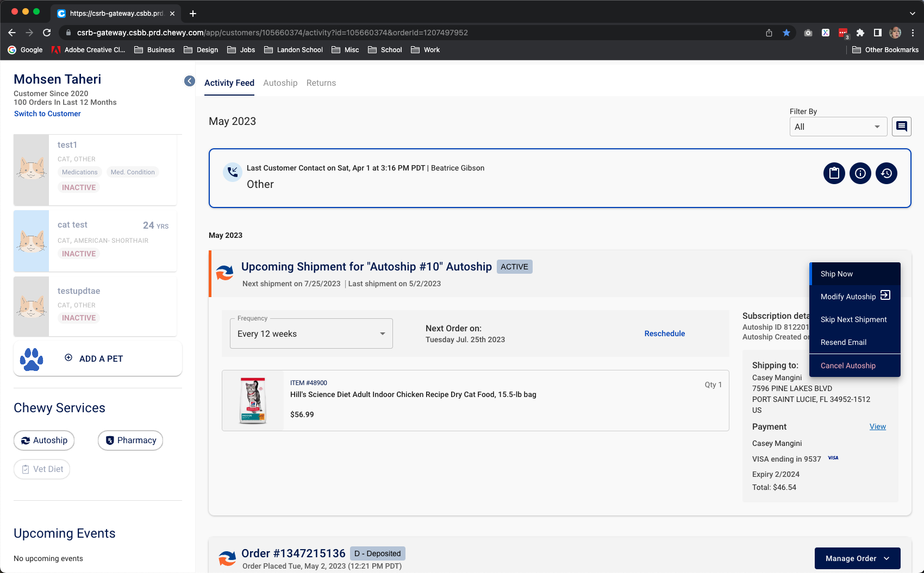Click the phone callback icon beside Last Customer Contact

(233, 172)
